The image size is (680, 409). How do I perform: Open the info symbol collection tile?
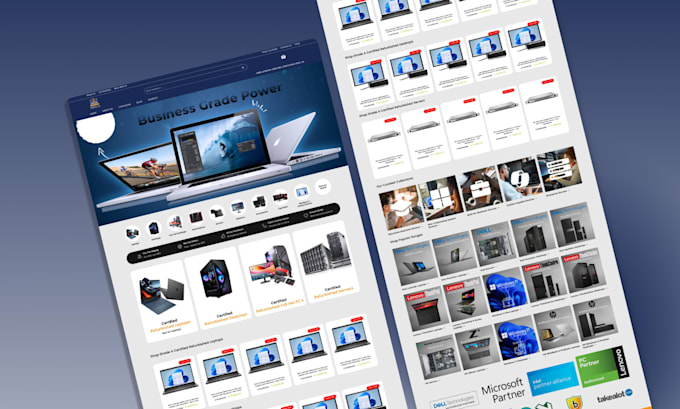(x=519, y=178)
